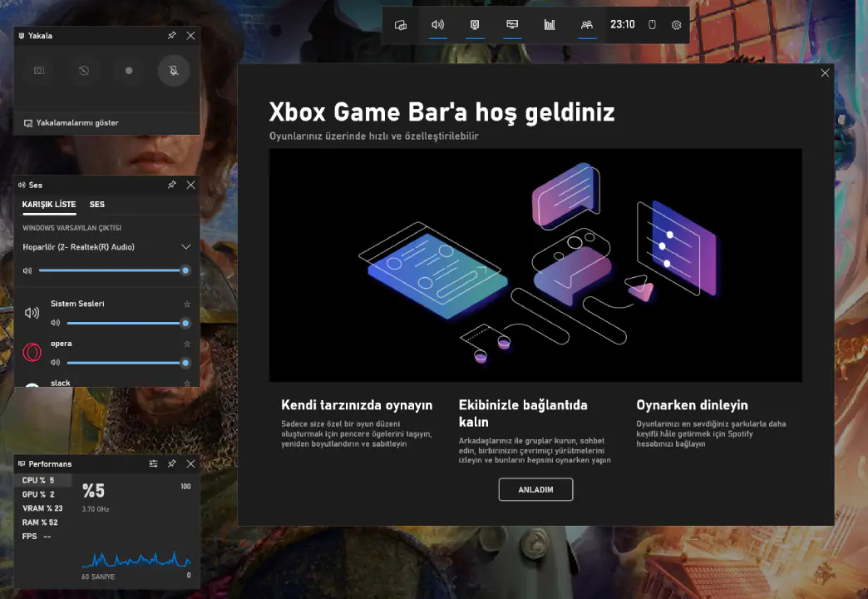Pin the Yakala widget
Screen dimensions: 868x599
(x=171, y=36)
